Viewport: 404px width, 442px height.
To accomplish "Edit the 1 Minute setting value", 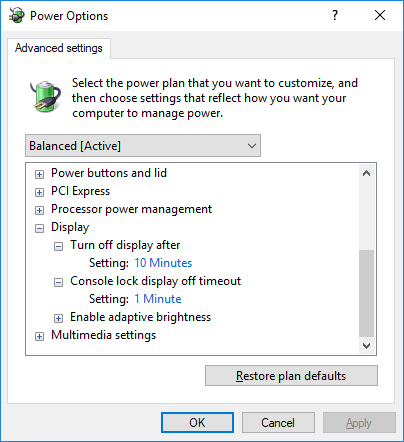I will point(158,299).
